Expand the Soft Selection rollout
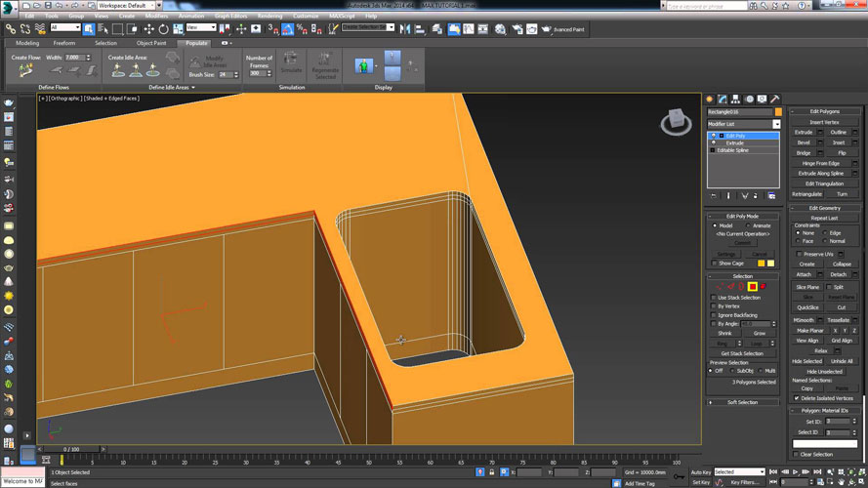This screenshot has width=868, height=488. coord(742,402)
